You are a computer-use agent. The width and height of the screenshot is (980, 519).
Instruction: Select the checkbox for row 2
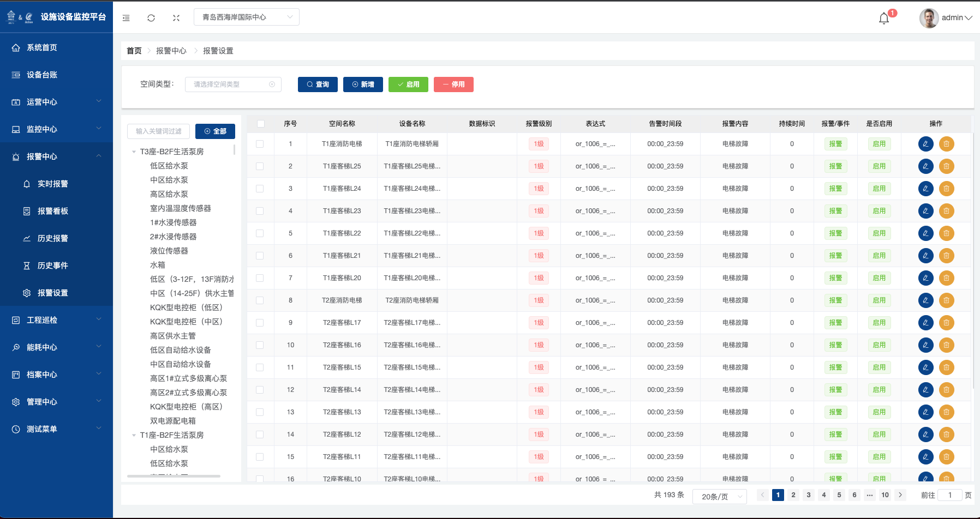coord(260,166)
